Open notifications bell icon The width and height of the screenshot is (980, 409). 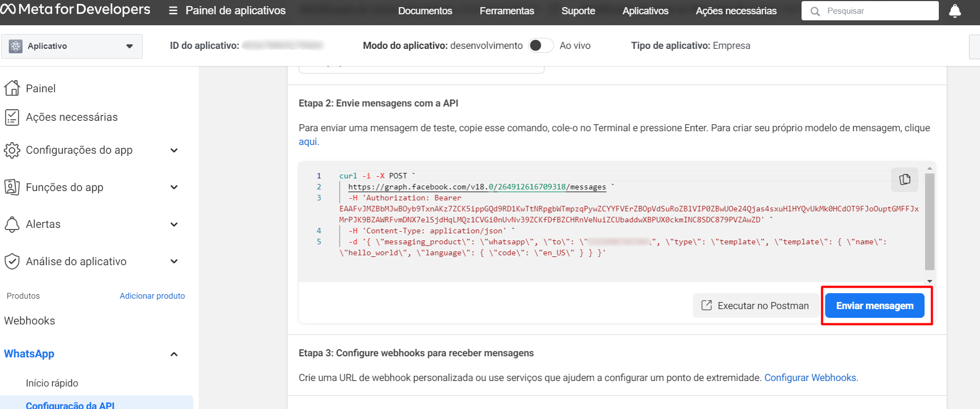[955, 11]
